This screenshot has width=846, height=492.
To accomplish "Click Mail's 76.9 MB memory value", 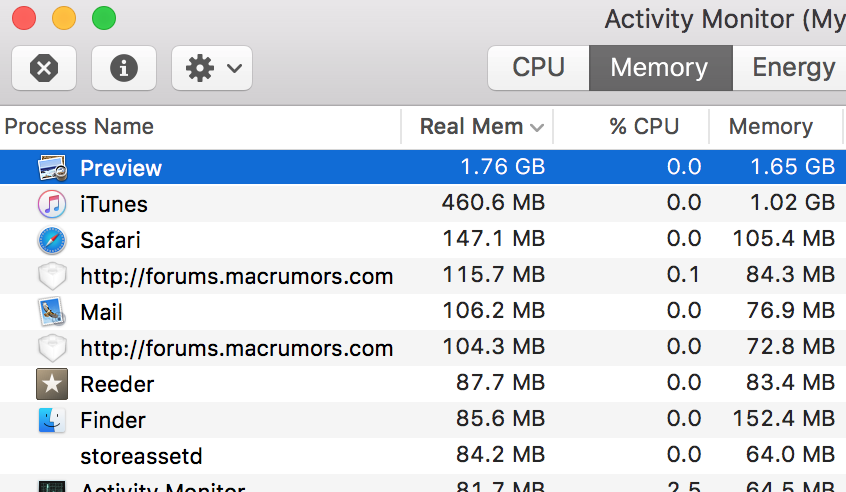I will coord(790,311).
